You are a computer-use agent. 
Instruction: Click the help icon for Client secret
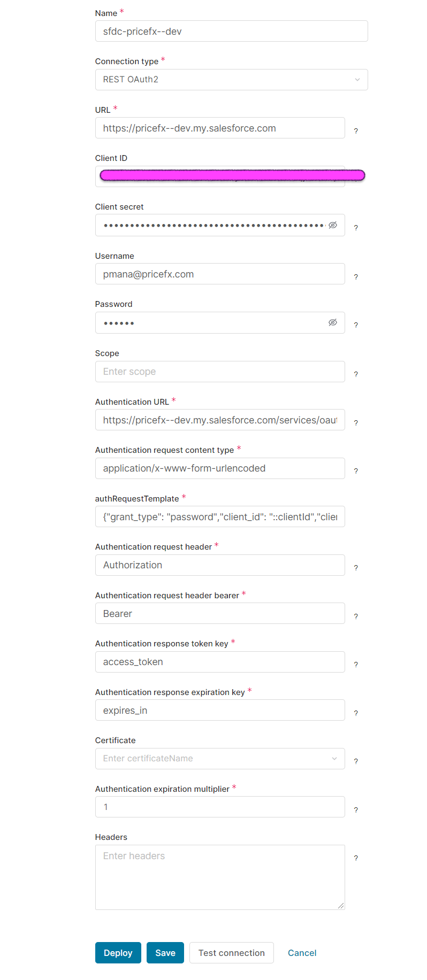(356, 228)
